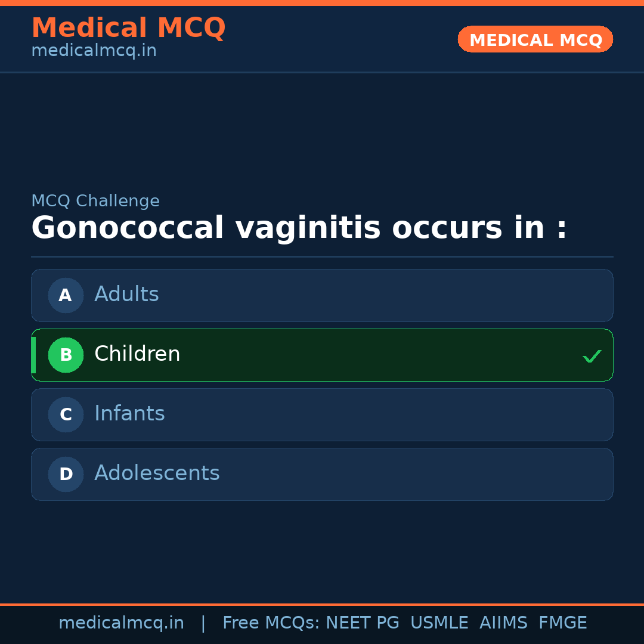Open the medicalmcq.in footer link
Screen dimensions: 644x644
click(x=122, y=623)
